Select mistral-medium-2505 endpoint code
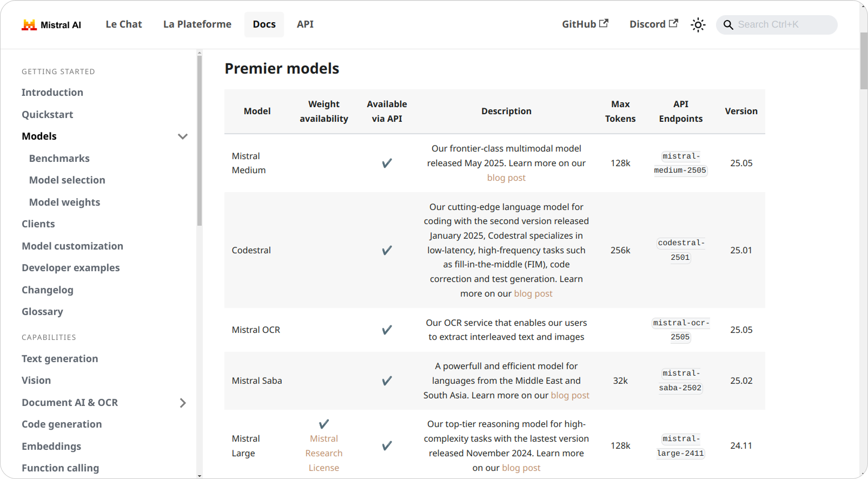 tap(680, 163)
